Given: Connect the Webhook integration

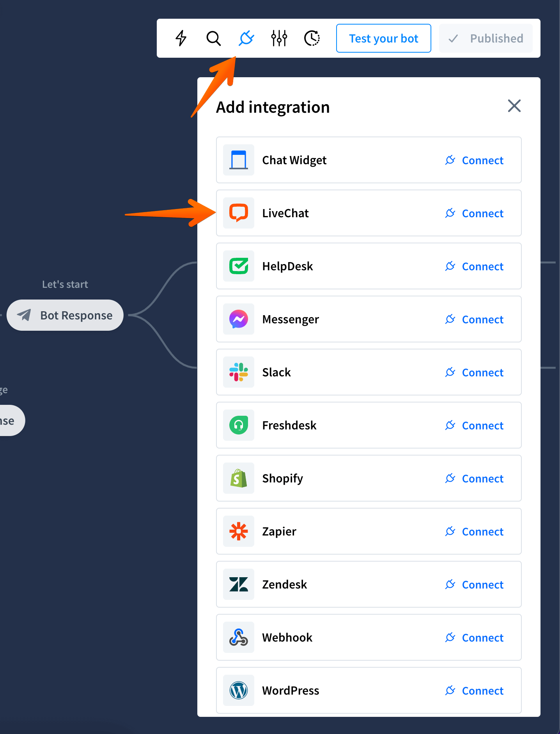Looking at the screenshot, I should (x=474, y=638).
